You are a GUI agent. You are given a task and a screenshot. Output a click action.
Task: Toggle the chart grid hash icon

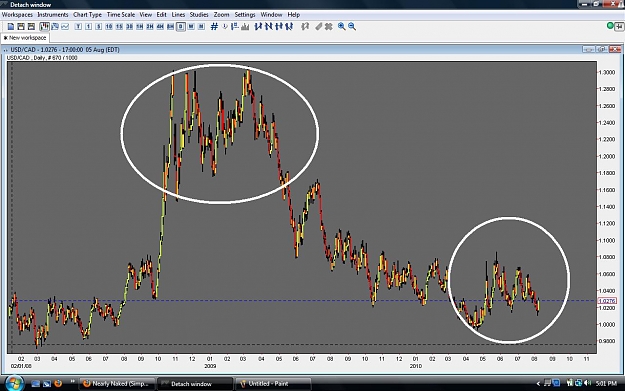click(x=214, y=27)
